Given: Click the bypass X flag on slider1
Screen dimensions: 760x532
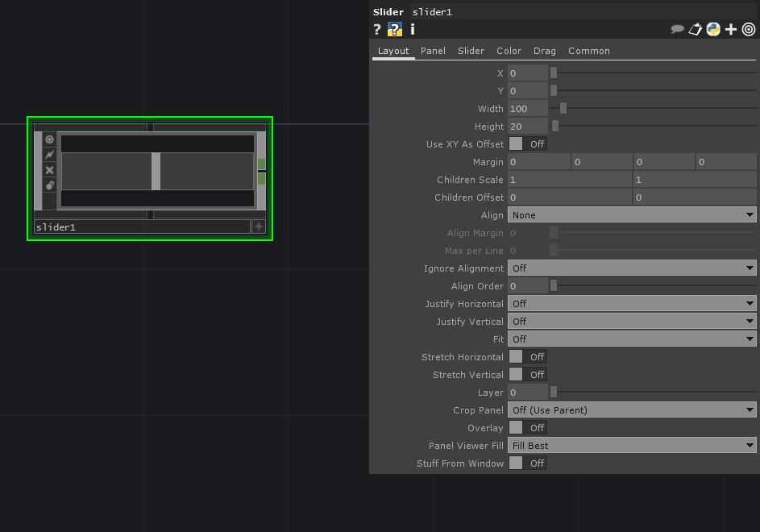Looking at the screenshot, I should (50, 170).
